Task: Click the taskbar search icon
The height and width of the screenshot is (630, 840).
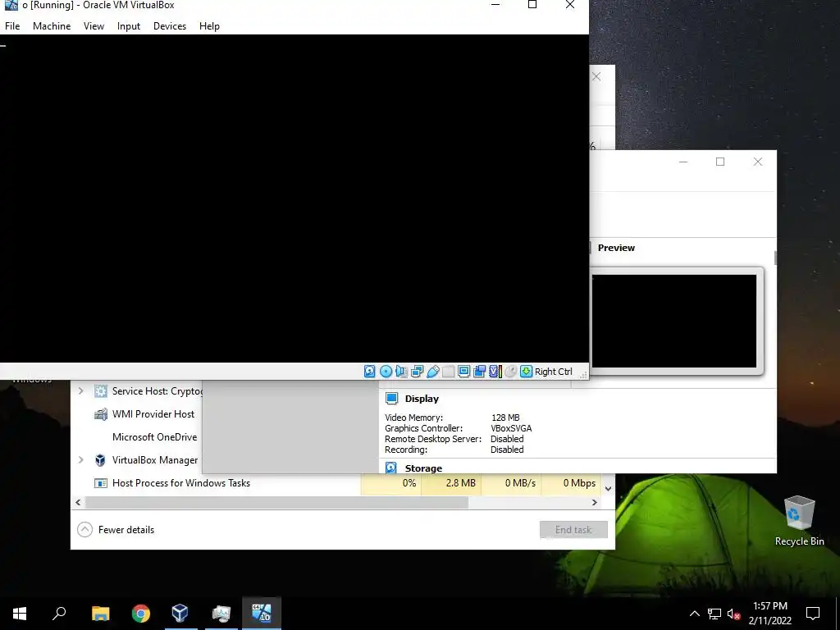Action: pyautogui.click(x=59, y=614)
